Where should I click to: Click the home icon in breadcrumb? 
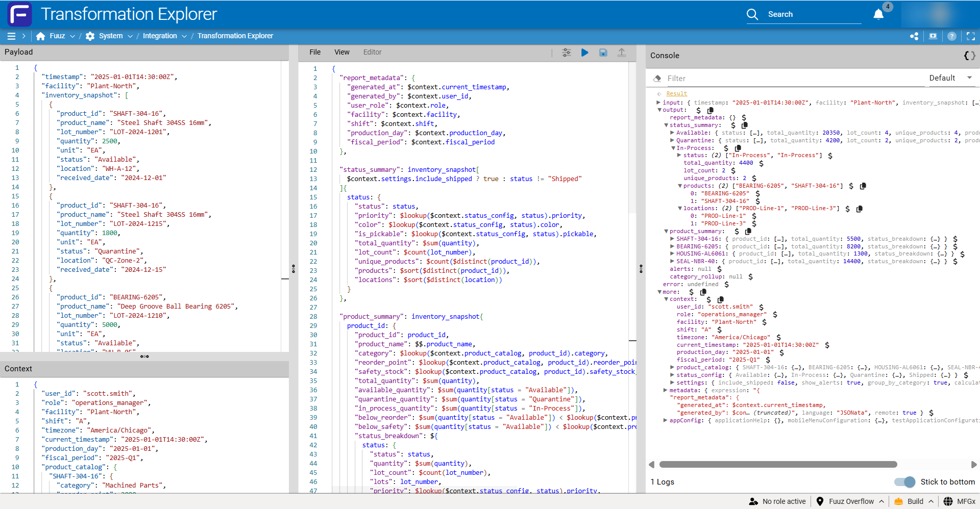(x=41, y=36)
